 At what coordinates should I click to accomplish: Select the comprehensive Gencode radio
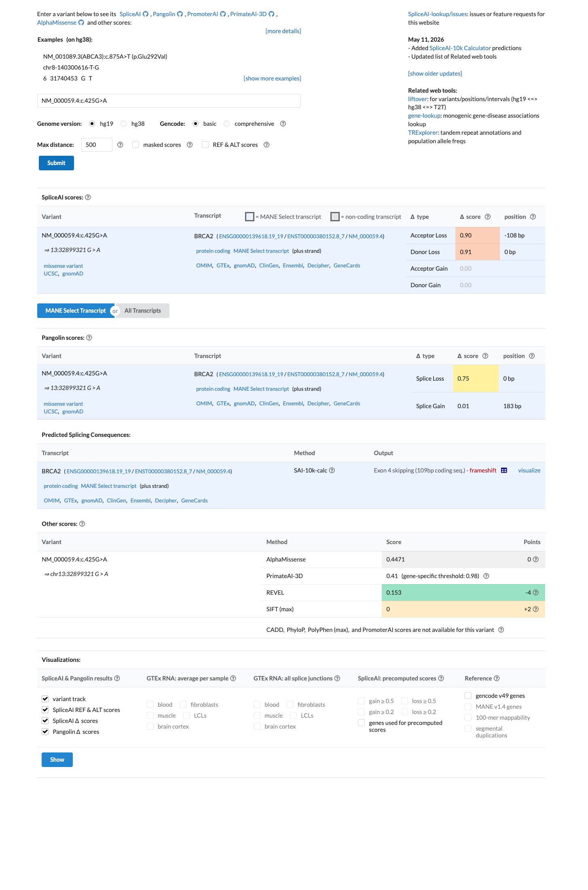[x=227, y=124]
